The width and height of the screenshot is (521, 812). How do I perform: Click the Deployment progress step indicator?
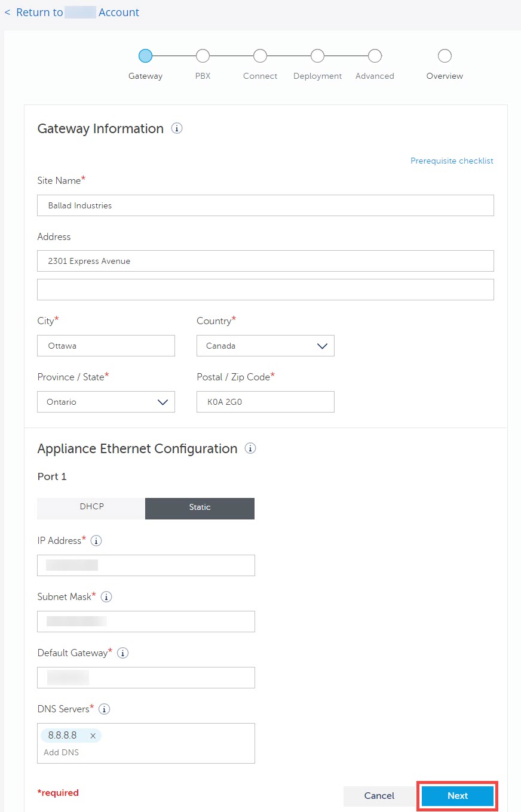coord(317,56)
